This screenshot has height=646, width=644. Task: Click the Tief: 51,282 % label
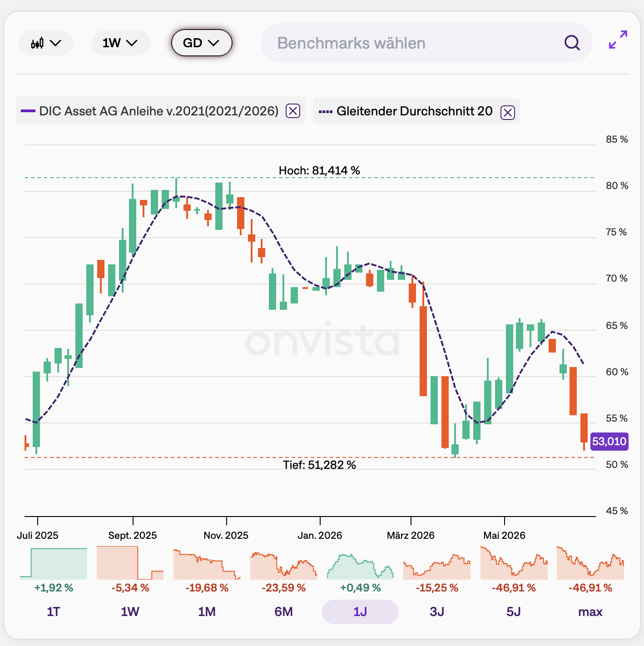(319, 465)
